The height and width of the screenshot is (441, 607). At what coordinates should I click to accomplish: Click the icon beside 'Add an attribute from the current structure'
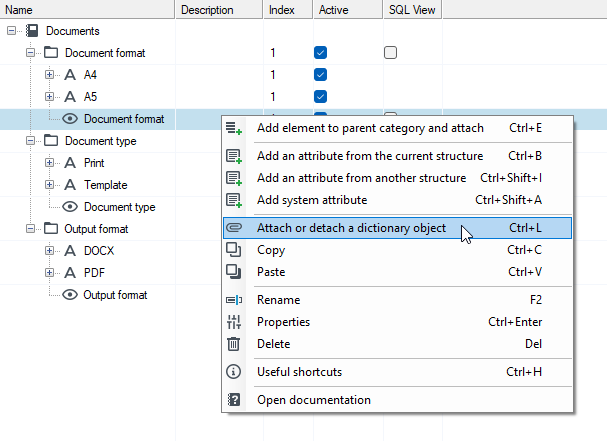pos(234,156)
